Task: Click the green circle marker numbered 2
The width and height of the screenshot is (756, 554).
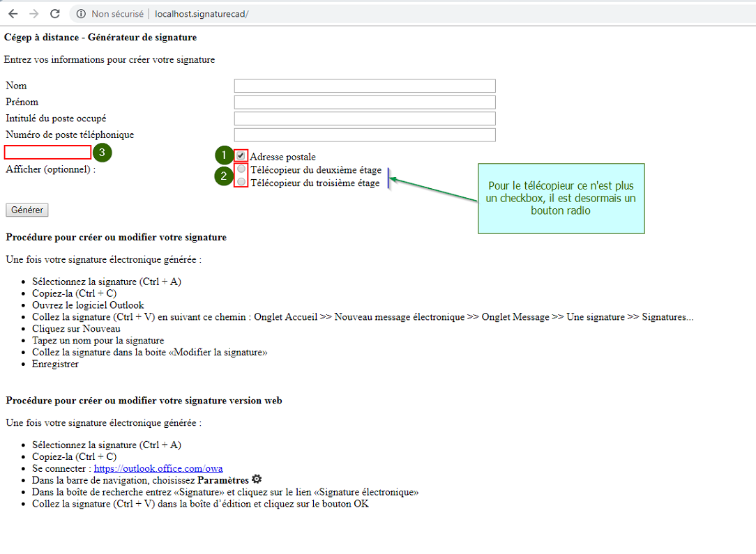Action: click(x=224, y=176)
